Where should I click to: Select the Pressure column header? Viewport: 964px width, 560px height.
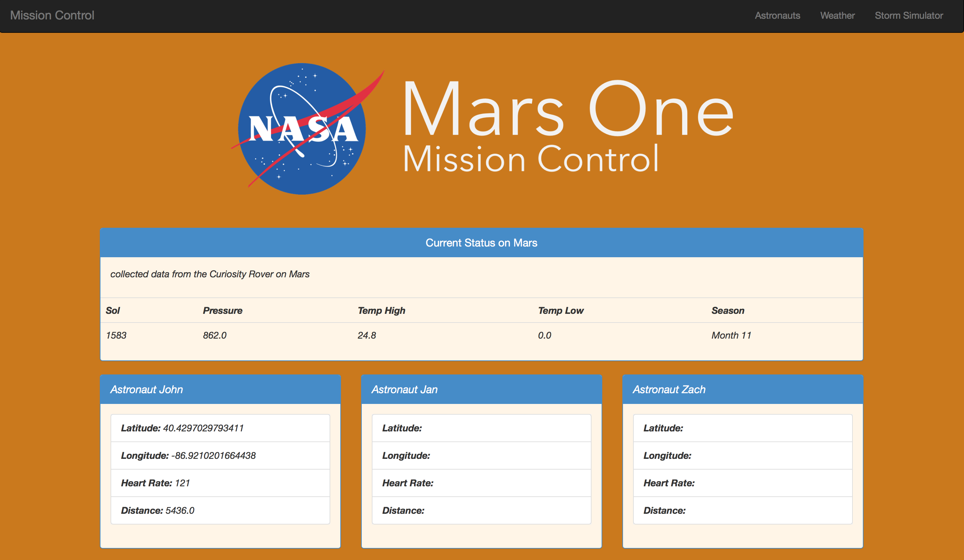point(222,310)
